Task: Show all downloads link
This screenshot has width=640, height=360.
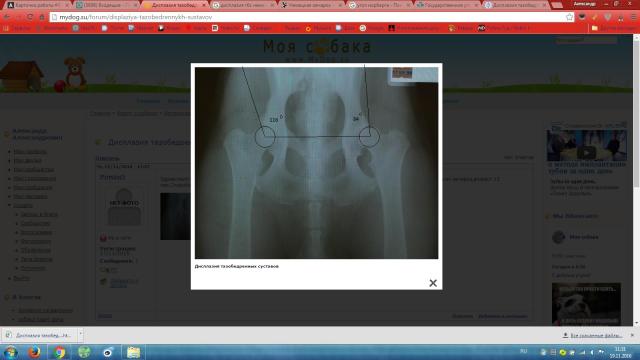Action: (x=596, y=335)
